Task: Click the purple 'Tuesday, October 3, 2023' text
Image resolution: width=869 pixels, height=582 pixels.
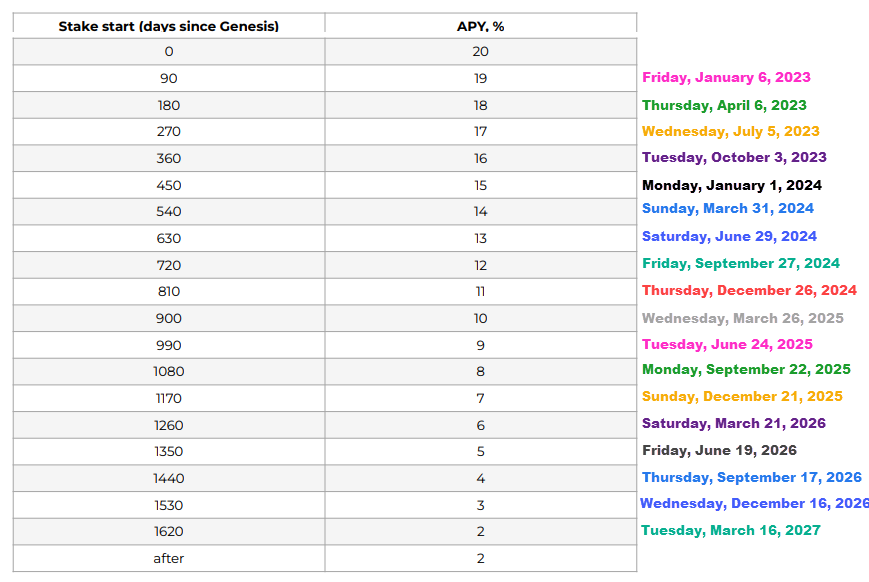Action: 734,157
